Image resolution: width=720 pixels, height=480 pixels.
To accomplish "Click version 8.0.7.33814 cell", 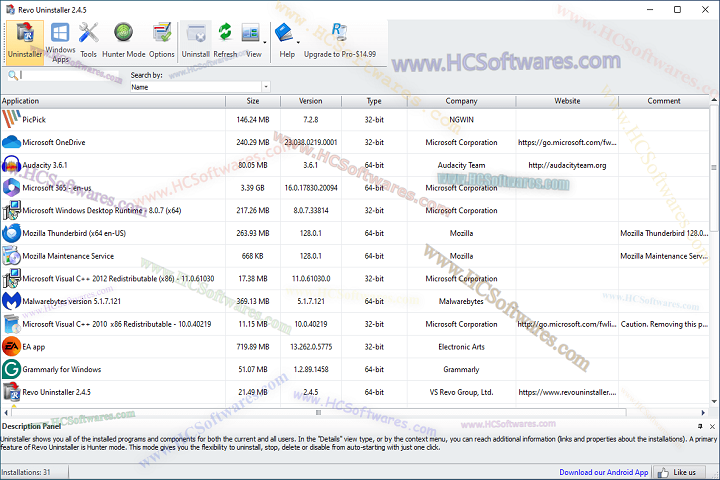I will 311,210.
